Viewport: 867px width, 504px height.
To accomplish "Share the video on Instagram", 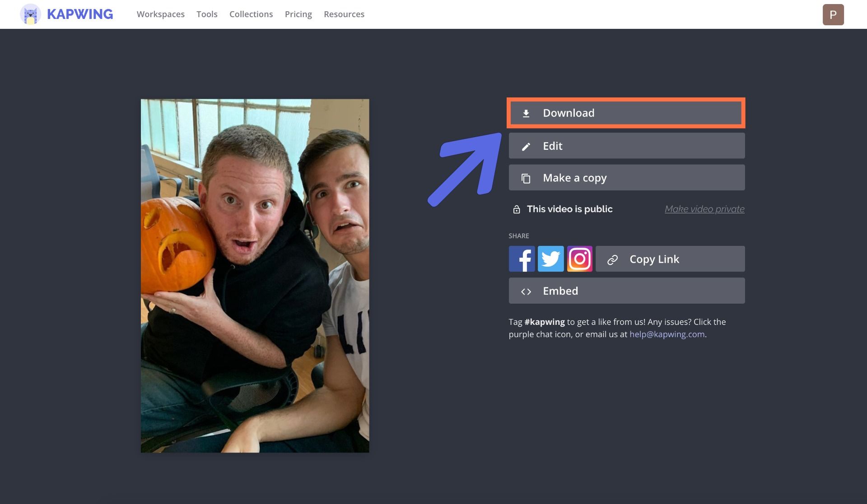I will tap(579, 259).
